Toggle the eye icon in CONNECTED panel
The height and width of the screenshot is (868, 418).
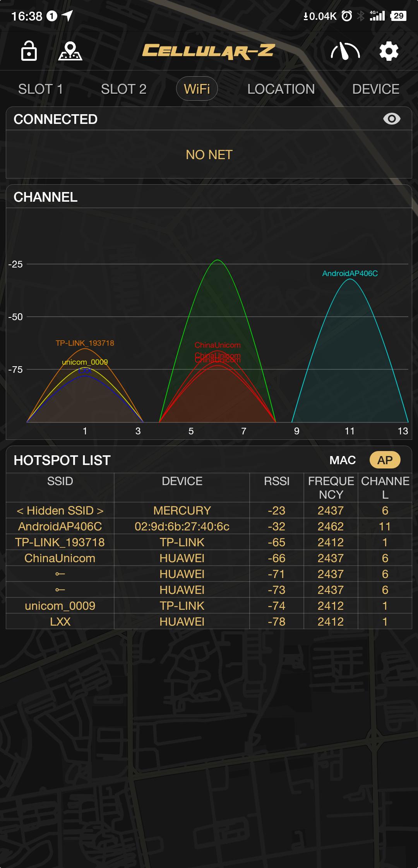coord(392,119)
